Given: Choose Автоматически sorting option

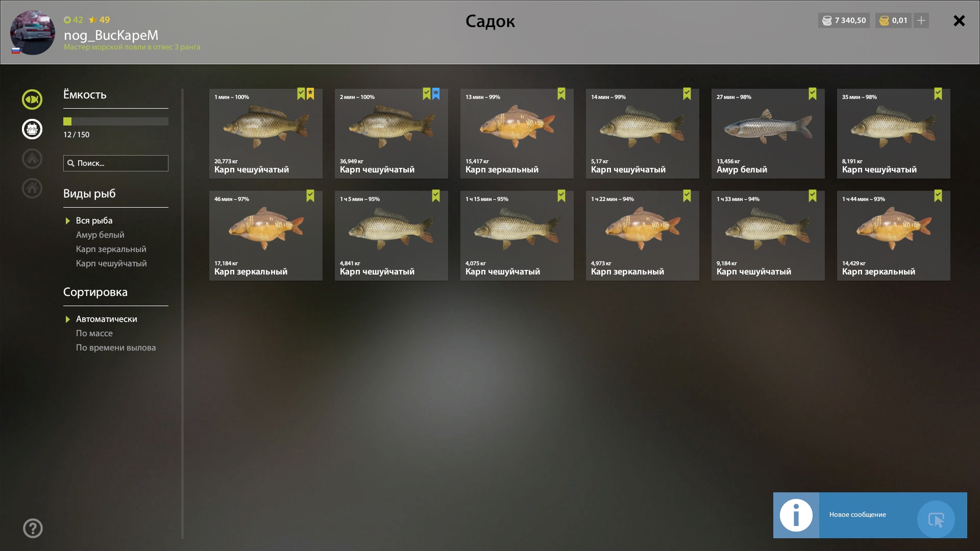Looking at the screenshot, I should pyautogui.click(x=107, y=319).
